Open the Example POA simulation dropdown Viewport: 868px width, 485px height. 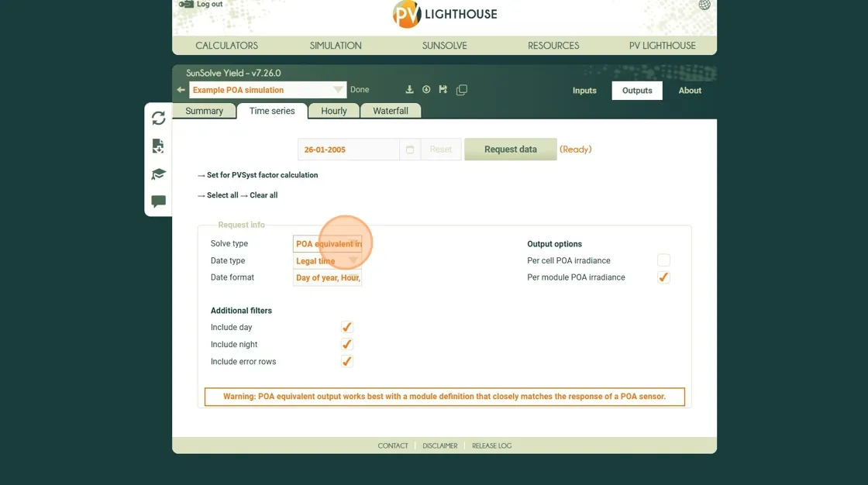(267, 90)
